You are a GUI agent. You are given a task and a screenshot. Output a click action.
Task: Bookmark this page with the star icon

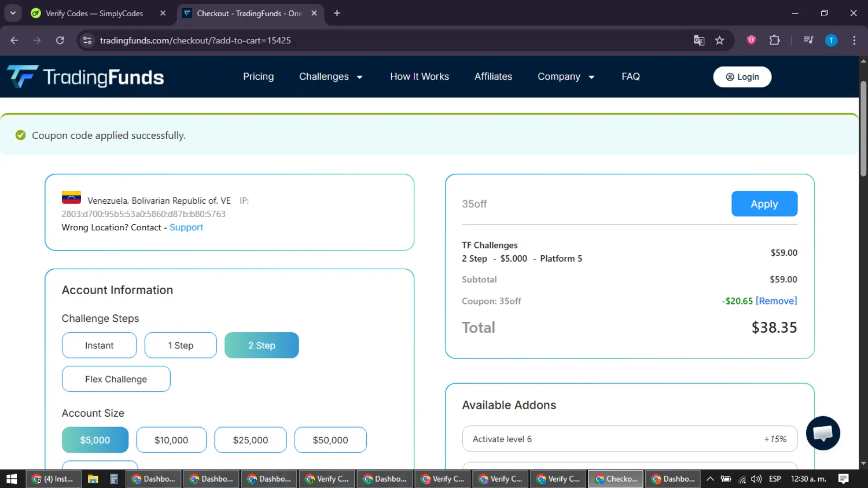click(x=719, y=41)
